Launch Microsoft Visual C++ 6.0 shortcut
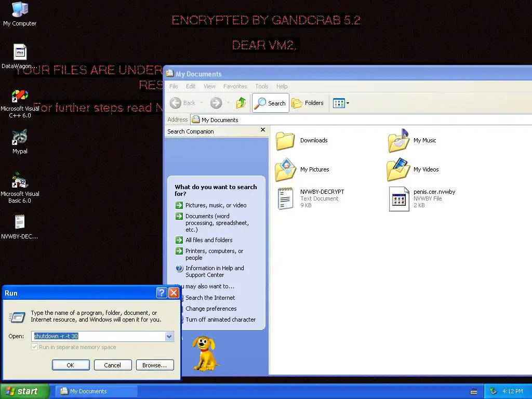Screen dimensions: 532x399 (x=20, y=103)
